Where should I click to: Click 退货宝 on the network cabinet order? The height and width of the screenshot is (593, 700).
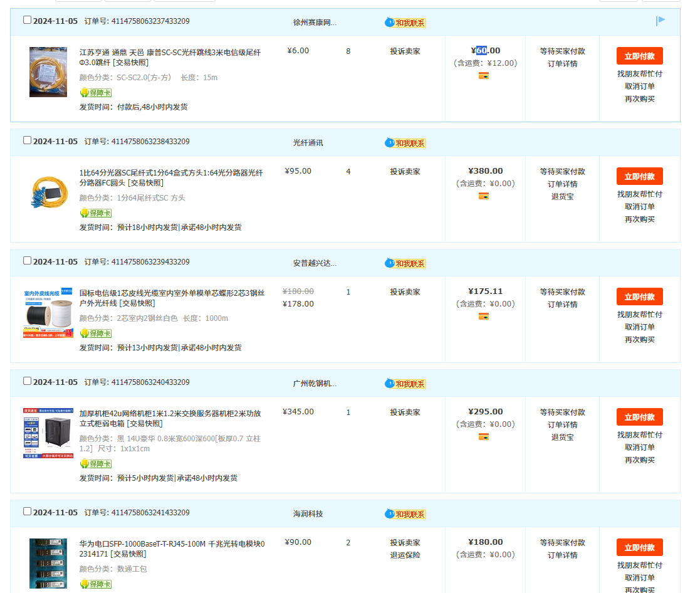[x=562, y=437]
